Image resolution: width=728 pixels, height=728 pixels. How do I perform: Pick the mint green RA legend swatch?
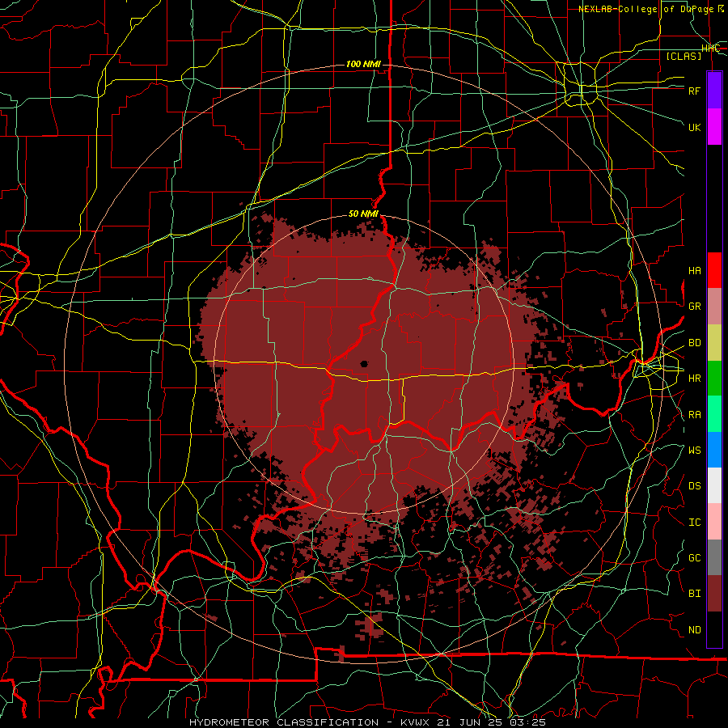pyautogui.click(x=714, y=414)
